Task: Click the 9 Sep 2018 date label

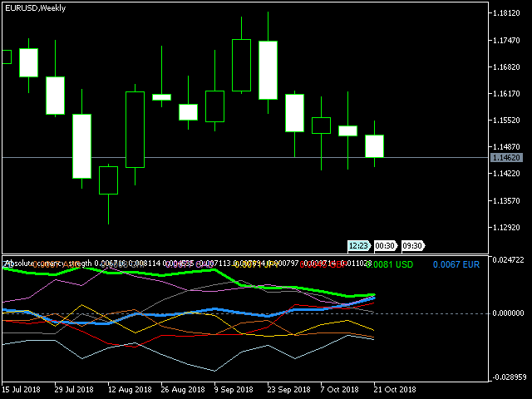Action: 234,389
